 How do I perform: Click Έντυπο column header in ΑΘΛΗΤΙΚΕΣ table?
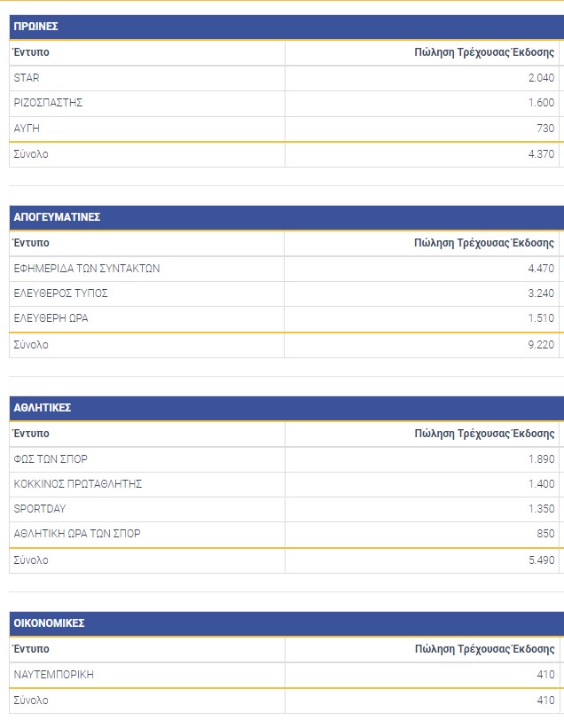[31, 434]
